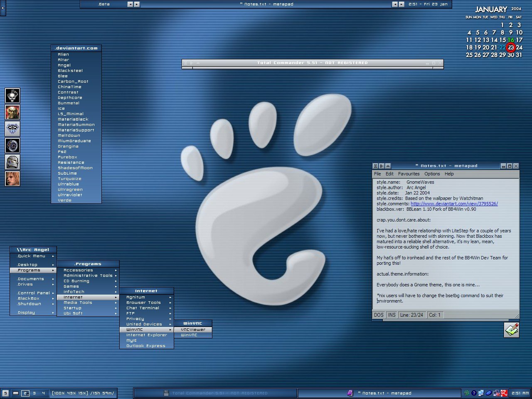Viewport: 532px width, 399px height.
Task: Click next window arrow on top toolbar right
Action: click(401, 4)
